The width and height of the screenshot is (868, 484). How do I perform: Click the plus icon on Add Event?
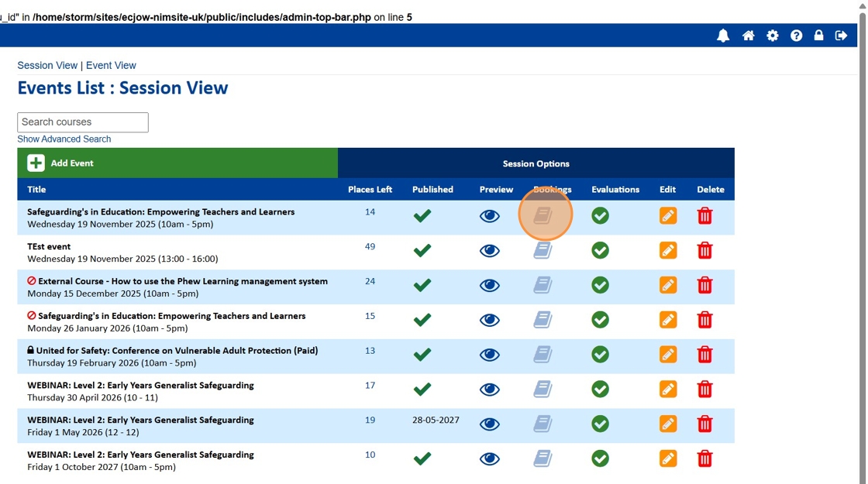coord(36,163)
